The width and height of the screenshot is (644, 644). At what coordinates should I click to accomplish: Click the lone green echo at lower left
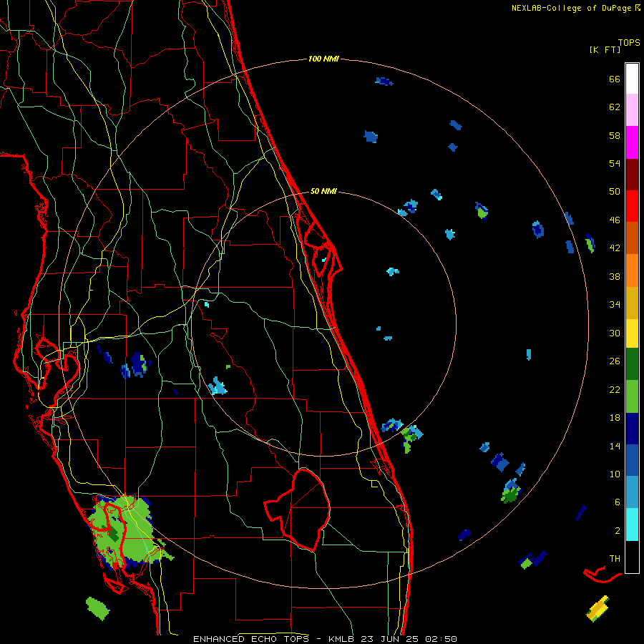[x=98, y=609]
